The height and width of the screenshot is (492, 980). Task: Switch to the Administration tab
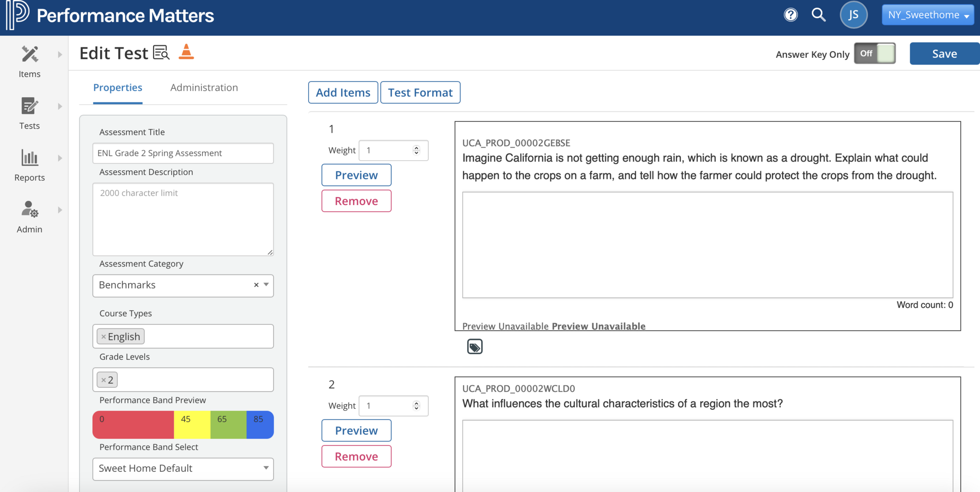click(204, 87)
